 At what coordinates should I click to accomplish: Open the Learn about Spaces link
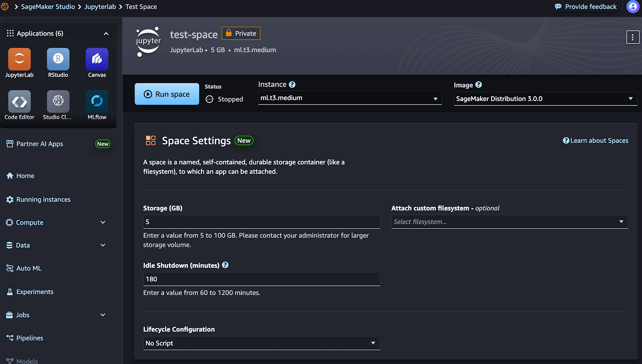[595, 141]
